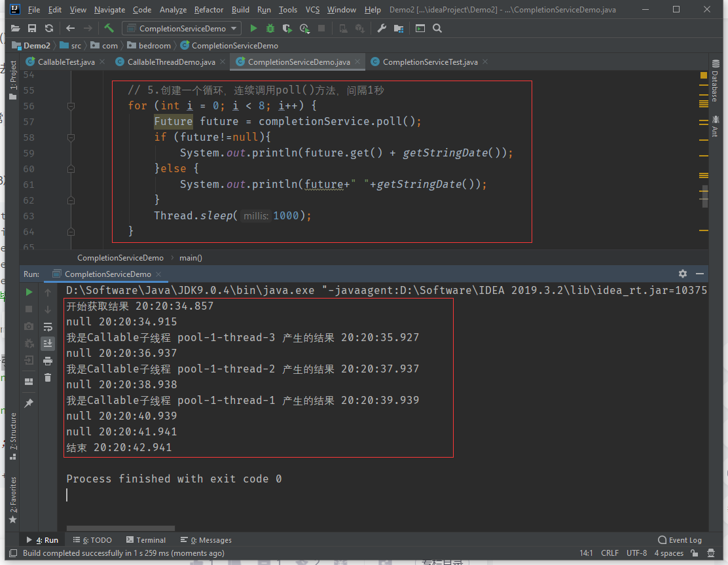Change CRLF line separator in status bar
The width and height of the screenshot is (728, 565).
pos(610,553)
